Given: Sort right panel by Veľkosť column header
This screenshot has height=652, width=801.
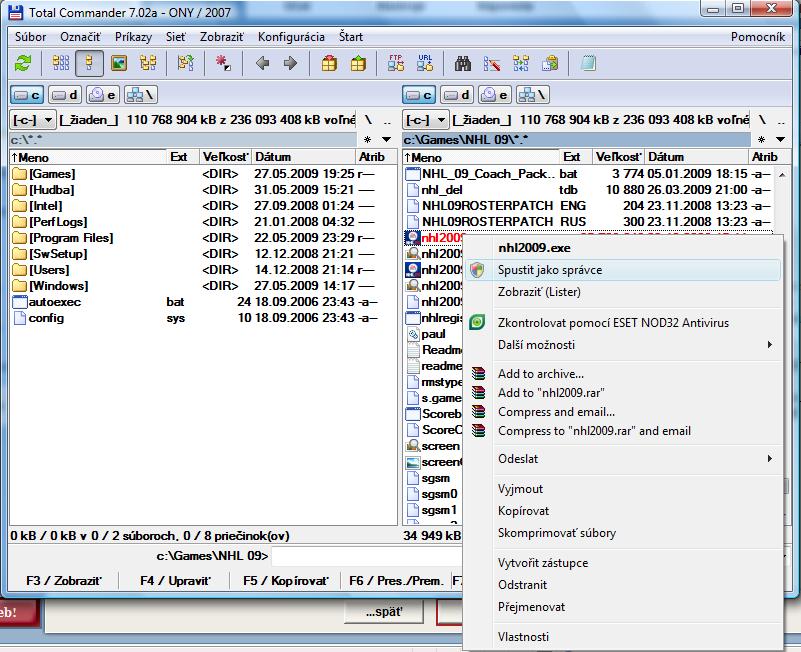Looking at the screenshot, I should 618,157.
